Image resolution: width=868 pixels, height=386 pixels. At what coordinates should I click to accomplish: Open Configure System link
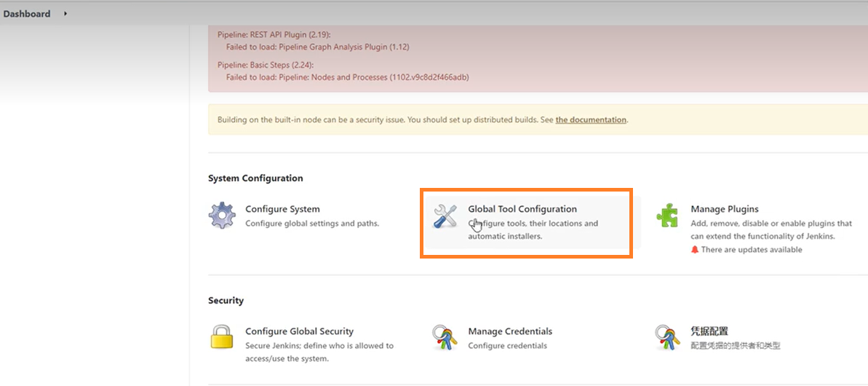click(282, 209)
